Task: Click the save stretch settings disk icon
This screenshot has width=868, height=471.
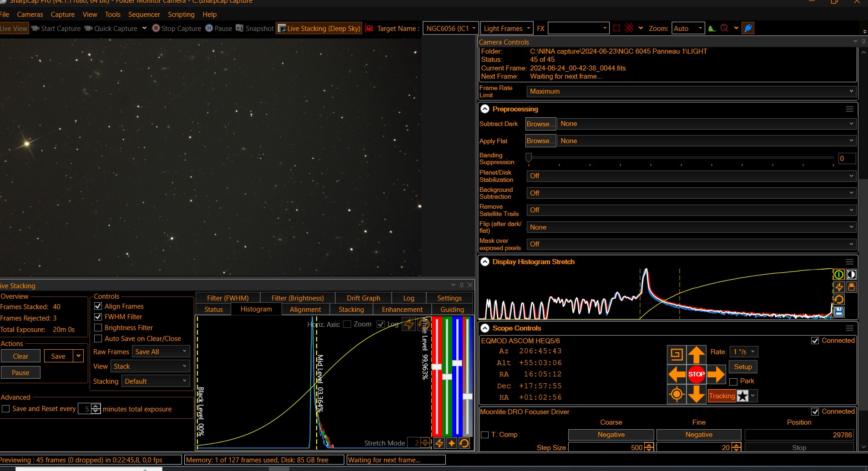Action: (x=839, y=312)
